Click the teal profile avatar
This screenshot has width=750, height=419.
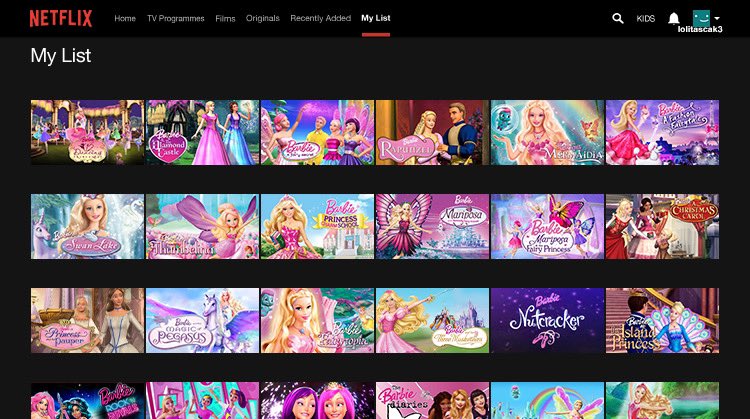701,19
